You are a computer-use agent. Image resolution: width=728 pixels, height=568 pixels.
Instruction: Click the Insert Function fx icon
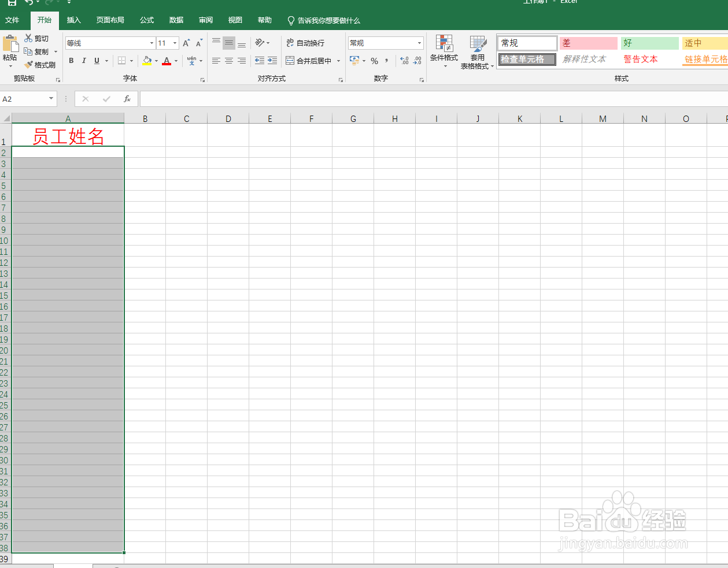pyautogui.click(x=127, y=99)
